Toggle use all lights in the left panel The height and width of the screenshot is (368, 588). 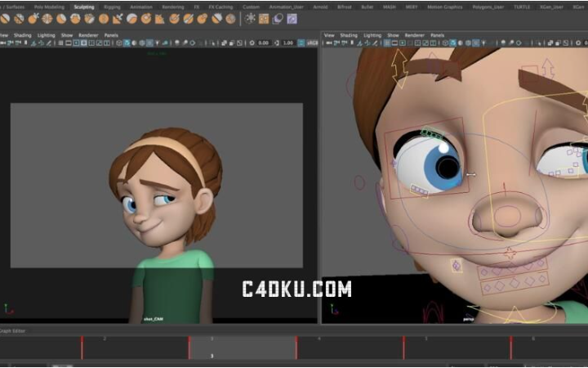tap(157, 43)
